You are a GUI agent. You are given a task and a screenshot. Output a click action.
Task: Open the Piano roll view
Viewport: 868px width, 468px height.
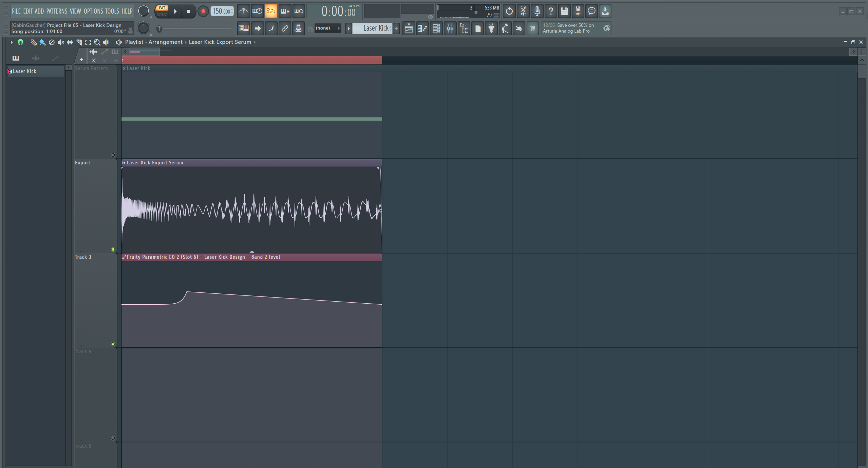pos(422,29)
